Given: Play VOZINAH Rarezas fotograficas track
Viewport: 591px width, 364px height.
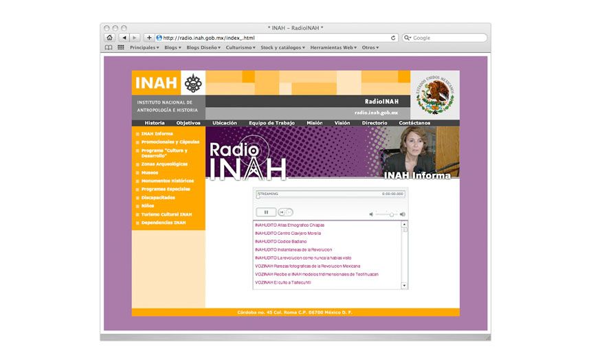Looking at the screenshot, I should click(308, 266).
